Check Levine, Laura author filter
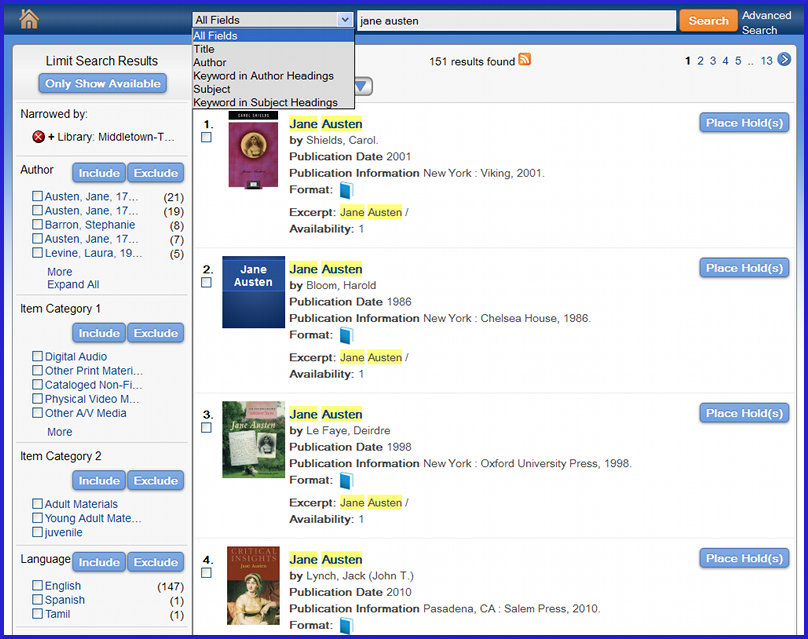Image resolution: width=808 pixels, height=639 pixels. pos(37,253)
